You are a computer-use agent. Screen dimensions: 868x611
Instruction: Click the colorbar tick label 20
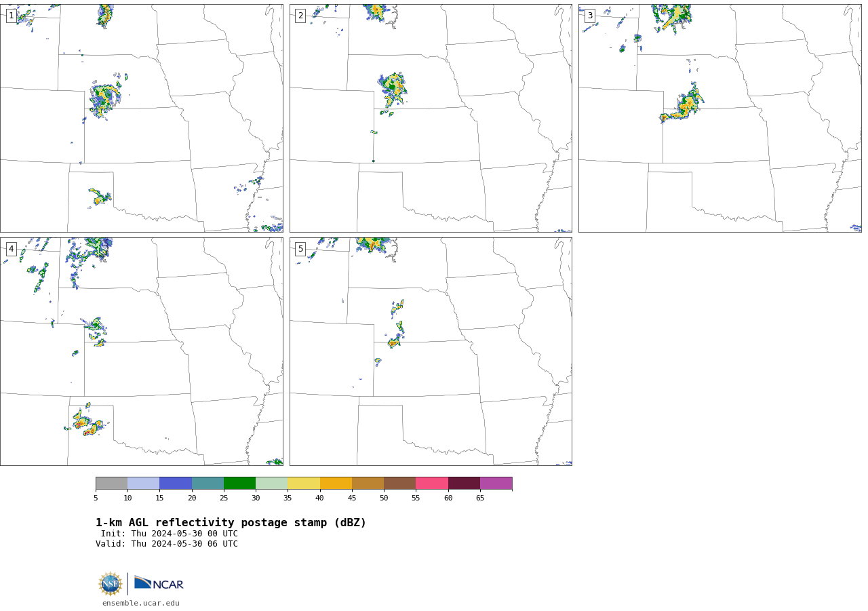[x=192, y=498]
